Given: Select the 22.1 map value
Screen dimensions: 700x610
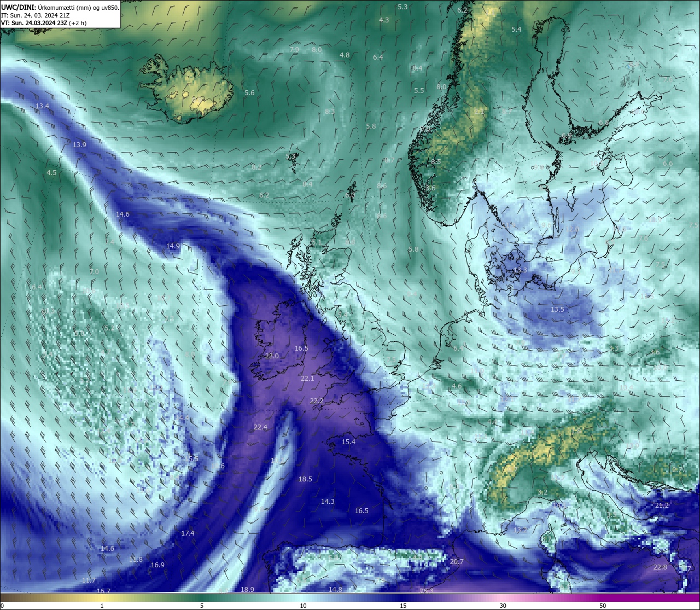Looking at the screenshot, I should (307, 379).
